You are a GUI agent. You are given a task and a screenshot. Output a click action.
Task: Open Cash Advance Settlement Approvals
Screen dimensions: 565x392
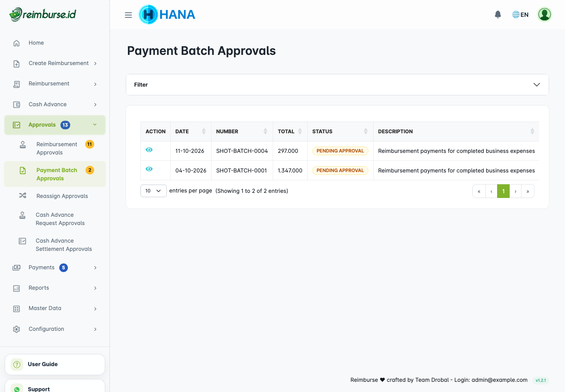[x=55, y=245]
